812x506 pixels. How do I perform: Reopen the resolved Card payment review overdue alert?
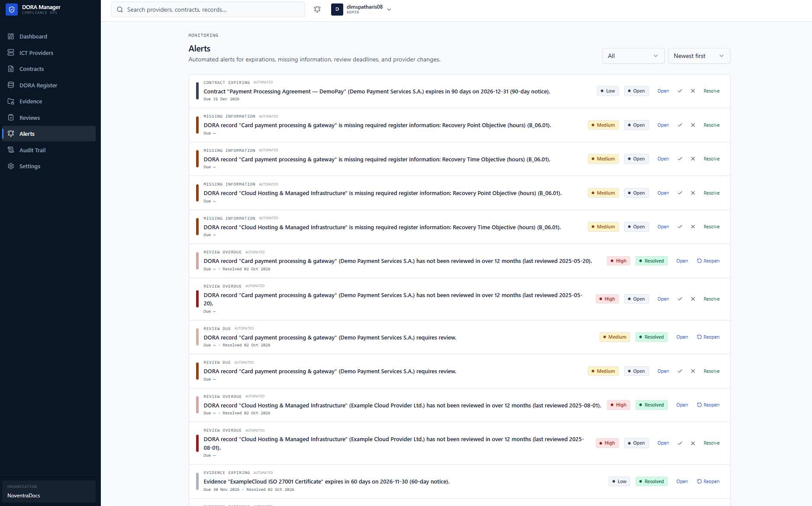[708, 261]
